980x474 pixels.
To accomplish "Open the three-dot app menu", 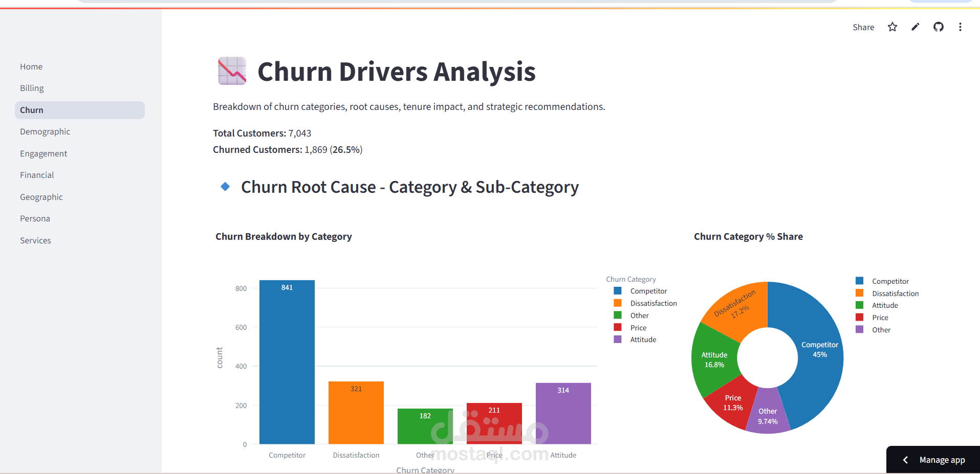I will tap(960, 27).
